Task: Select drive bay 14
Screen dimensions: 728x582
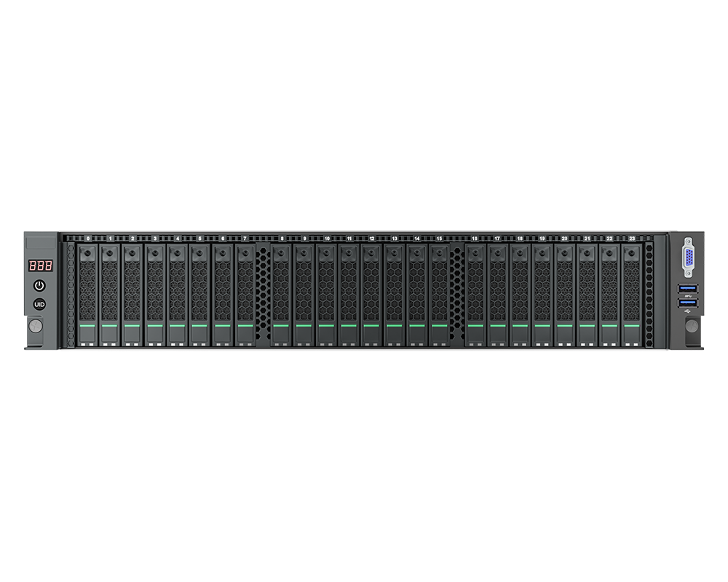Action: pyautogui.click(x=417, y=295)
